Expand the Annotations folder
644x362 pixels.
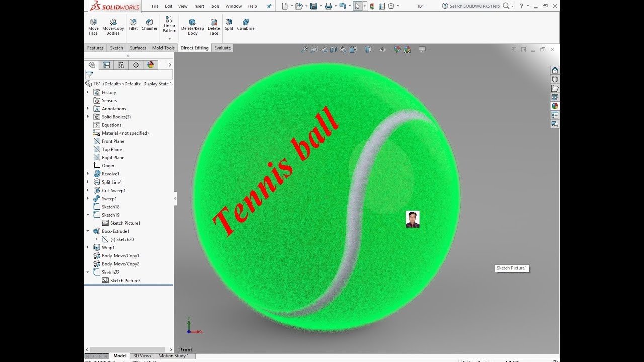[88, 109]
